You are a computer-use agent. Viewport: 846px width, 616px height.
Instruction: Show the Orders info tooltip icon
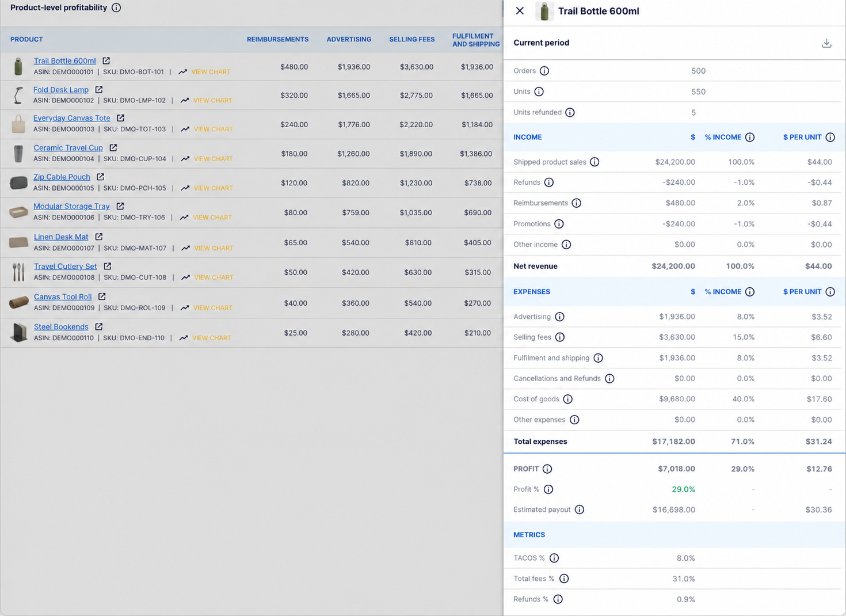[544, 71]
